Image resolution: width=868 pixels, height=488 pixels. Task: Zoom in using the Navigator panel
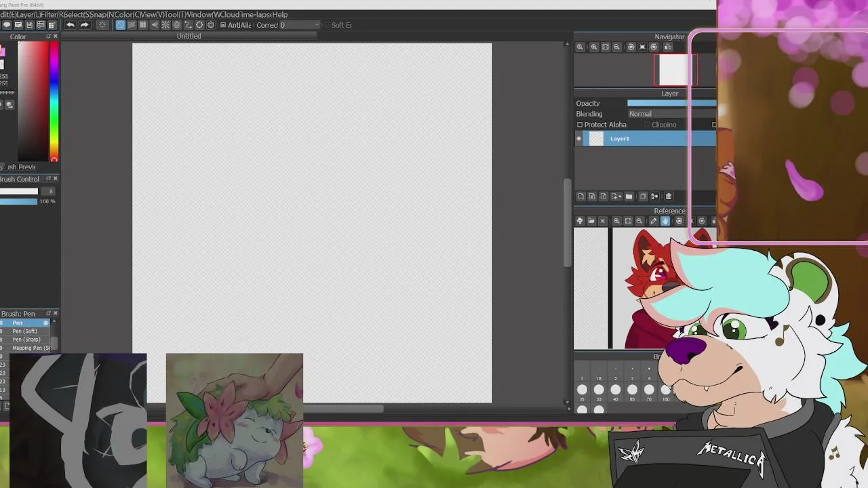pos(594,47)
